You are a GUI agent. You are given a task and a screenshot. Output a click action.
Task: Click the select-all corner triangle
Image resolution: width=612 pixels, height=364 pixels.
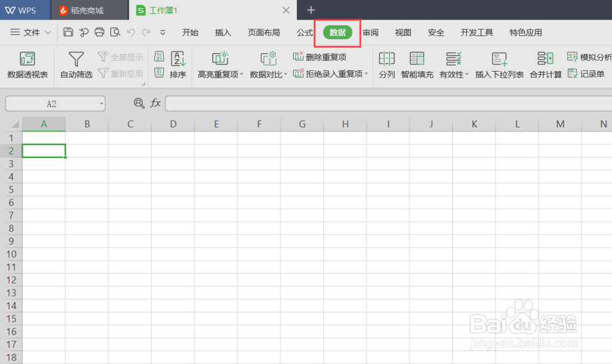coord(15,124)
